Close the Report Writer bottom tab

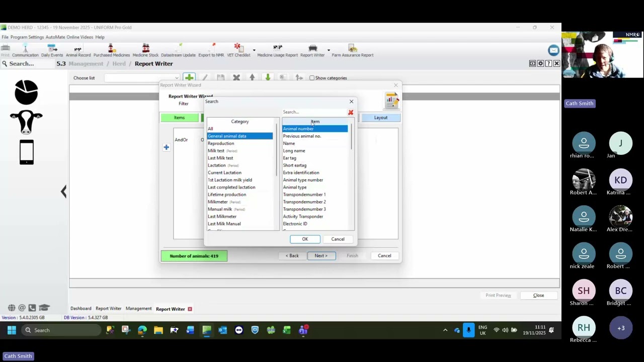tap(190, 309)
